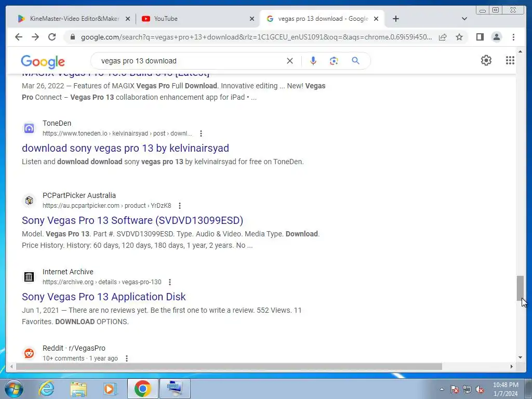Submit search with the magnifier icon

pos(355,61)
